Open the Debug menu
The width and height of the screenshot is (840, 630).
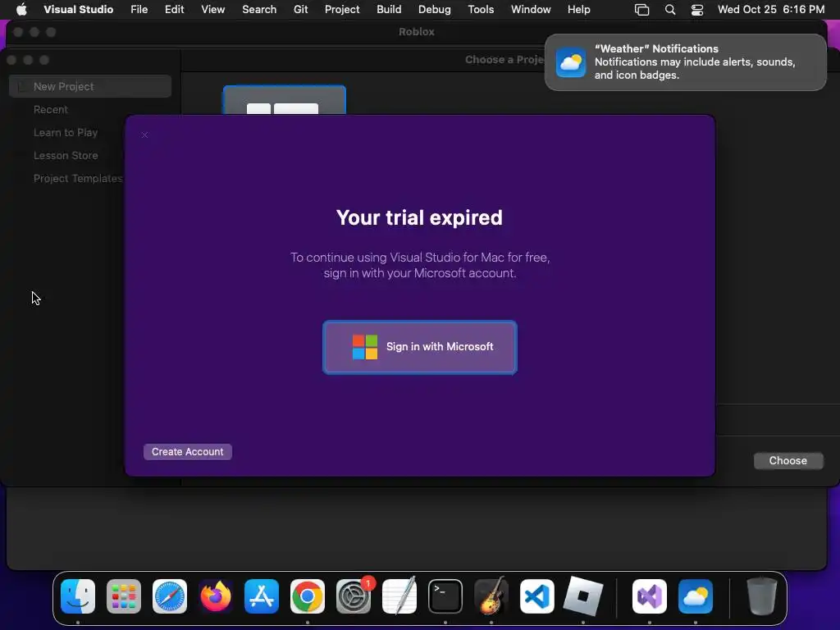coord(435,9)
